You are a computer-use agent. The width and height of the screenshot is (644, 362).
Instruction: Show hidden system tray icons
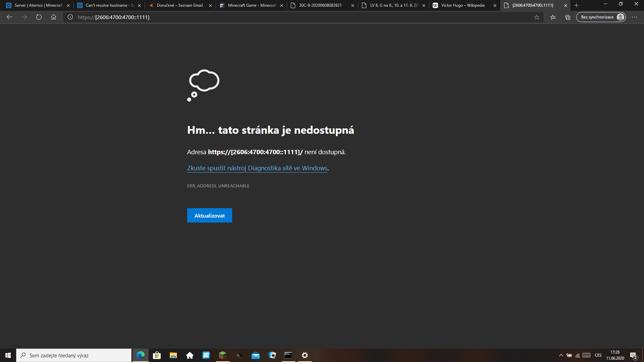click(x=561, y=355)
